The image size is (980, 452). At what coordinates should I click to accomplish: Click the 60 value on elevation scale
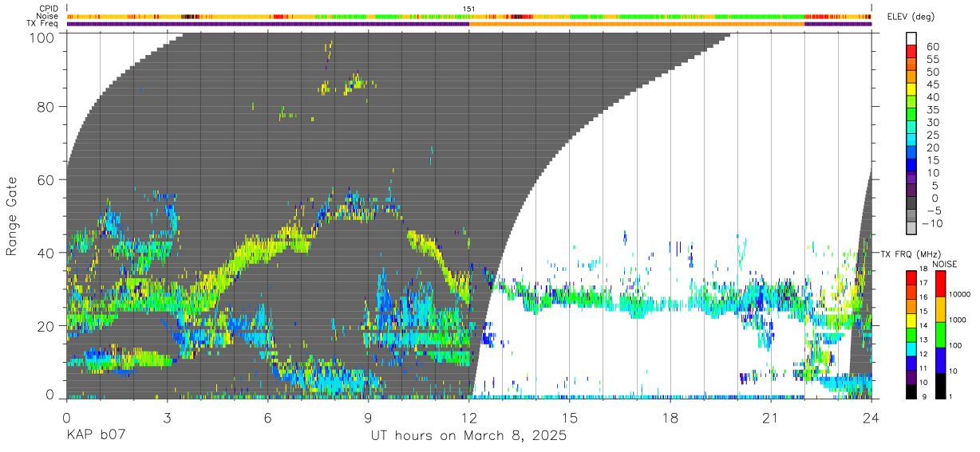[931, 47]
